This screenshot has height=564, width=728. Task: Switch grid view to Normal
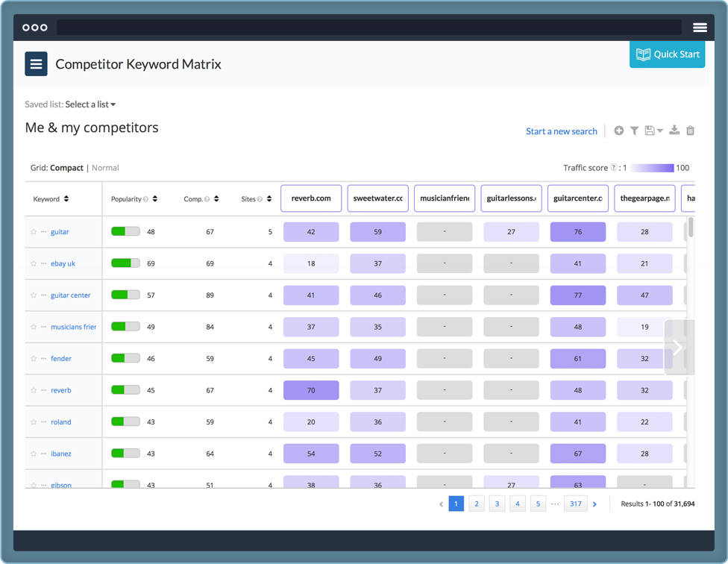105,168
